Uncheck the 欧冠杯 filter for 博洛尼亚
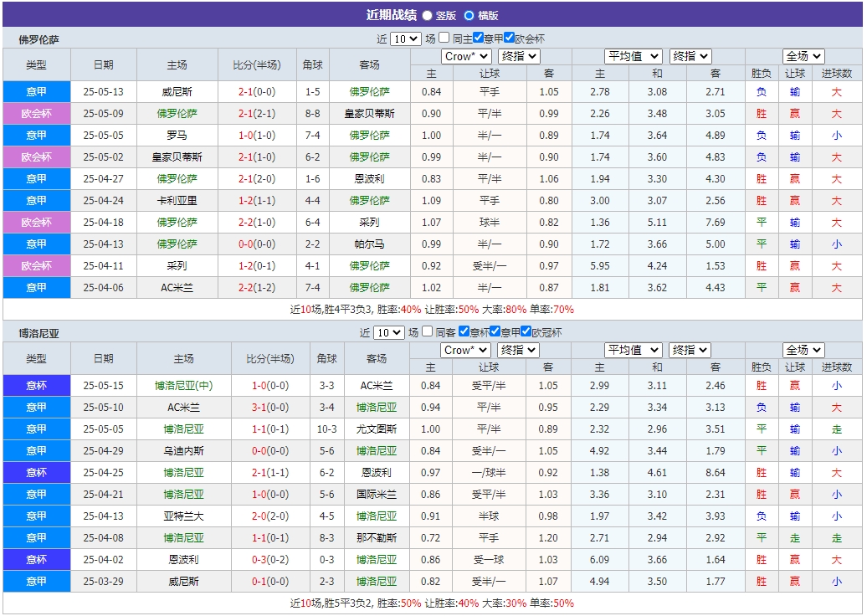Image resolution: width=867 pixels, height=616 pixels. point(526,332)
